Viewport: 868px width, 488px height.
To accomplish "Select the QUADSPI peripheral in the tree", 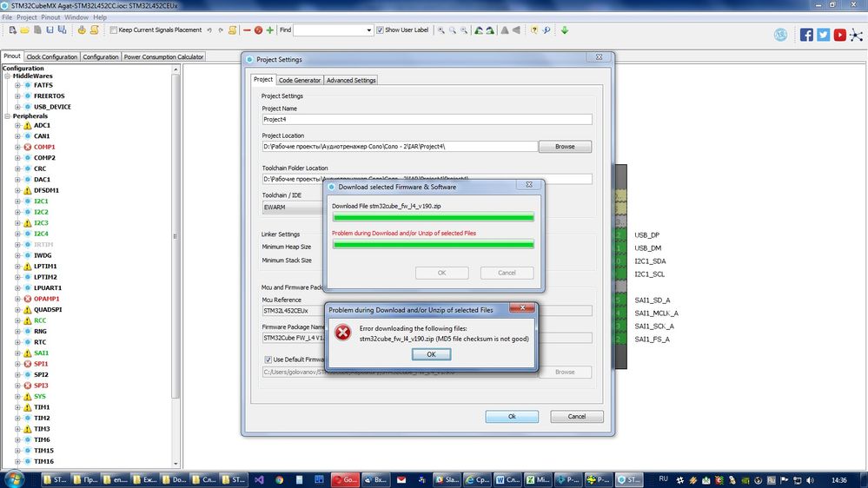I will coord(48,310).
